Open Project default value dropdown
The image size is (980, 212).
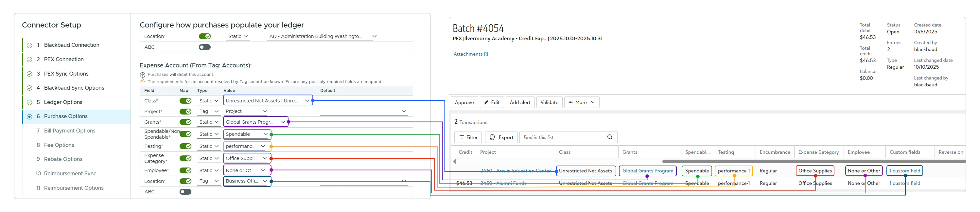pyautogui.click(x=364, y=112)
